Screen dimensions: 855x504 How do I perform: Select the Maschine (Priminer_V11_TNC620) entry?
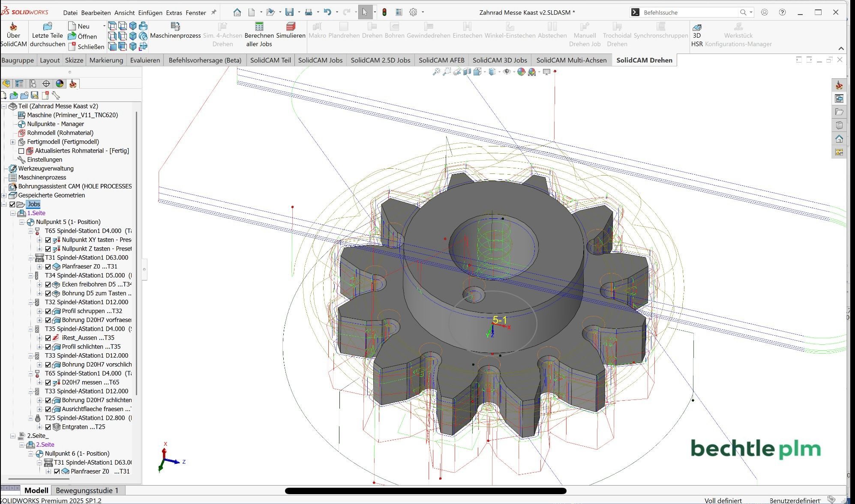pos(68,115)
